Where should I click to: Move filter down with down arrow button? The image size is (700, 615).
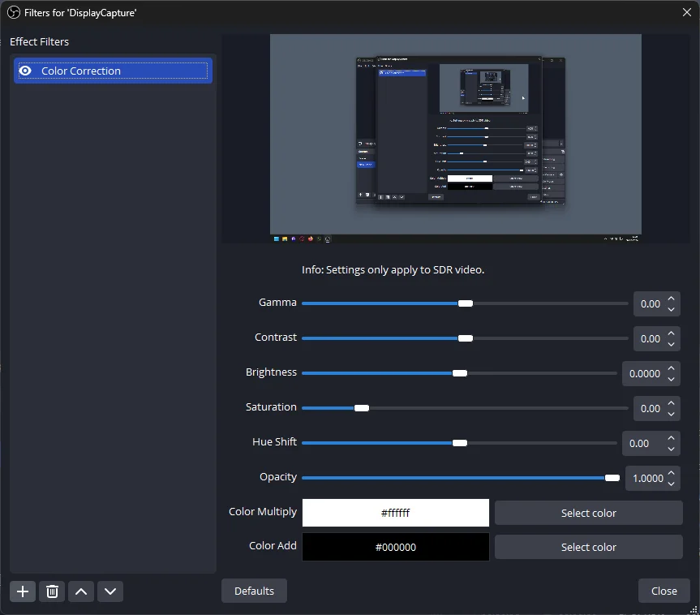[110, 591]
